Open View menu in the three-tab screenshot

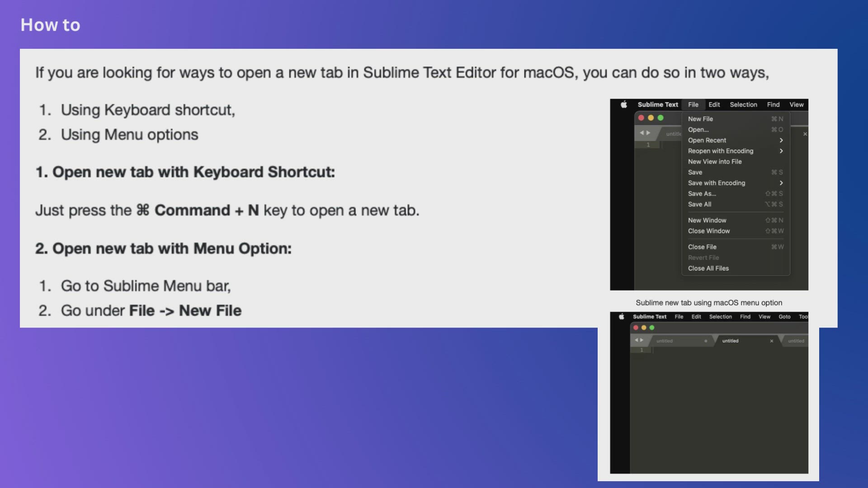tap(764, 317)
